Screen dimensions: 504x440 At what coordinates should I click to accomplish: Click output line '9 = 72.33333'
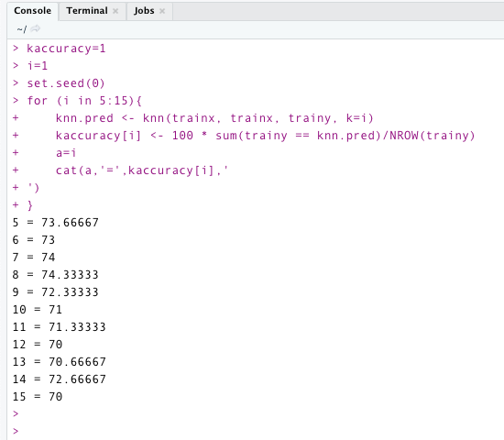55,292
